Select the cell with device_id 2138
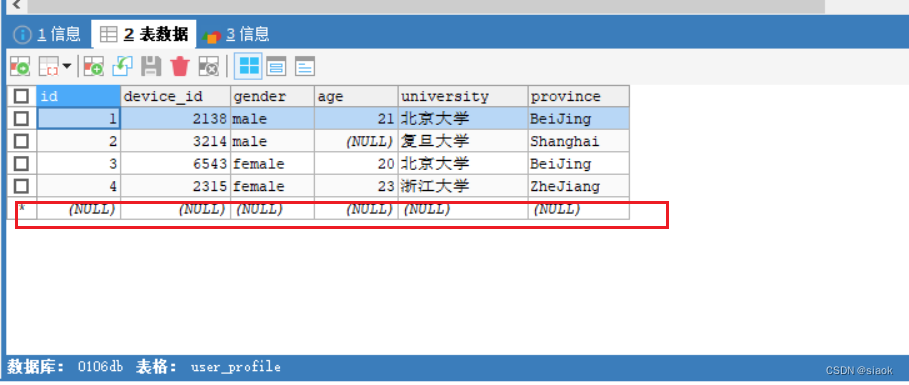Screen dimensions: 909x385 tap(176, 118)
